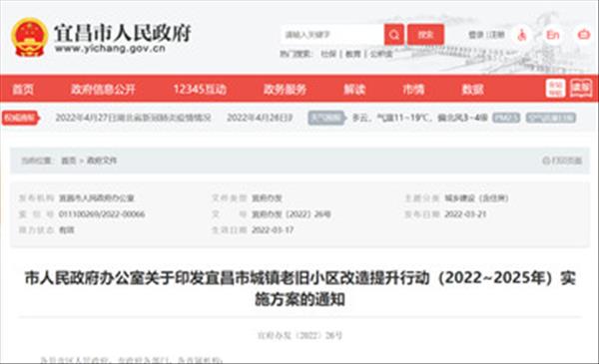Click the 2022年4月27日 epidemic news headline
The image size is (599, 364).
[134, 118]
